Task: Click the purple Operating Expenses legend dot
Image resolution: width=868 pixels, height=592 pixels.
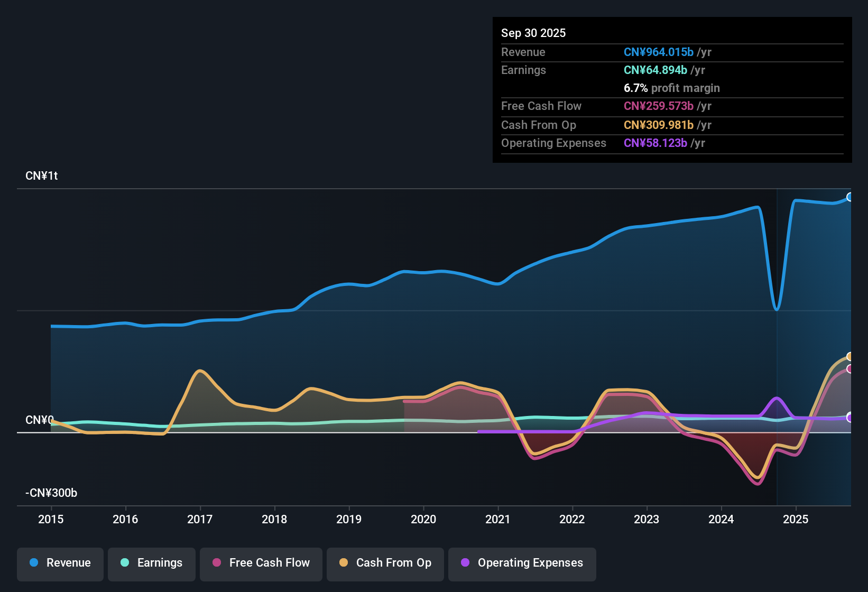Action: pos(465,563)
